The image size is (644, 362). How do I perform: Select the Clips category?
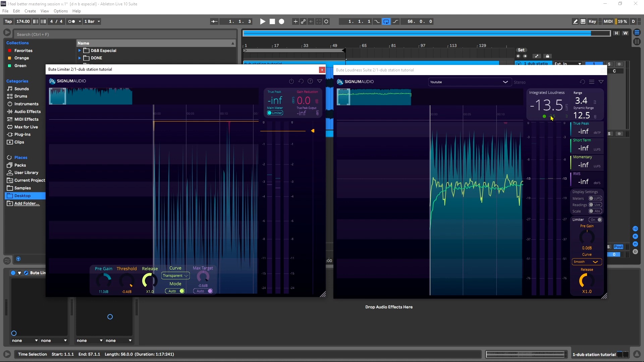point(19,142)
